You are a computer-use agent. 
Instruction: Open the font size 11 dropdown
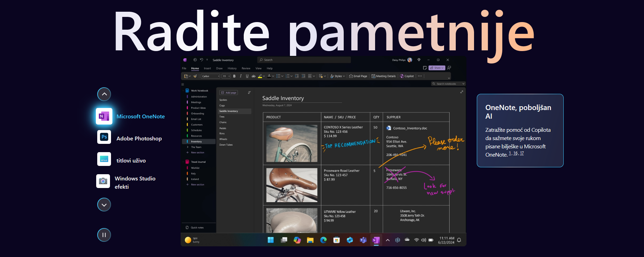point(226,76)
